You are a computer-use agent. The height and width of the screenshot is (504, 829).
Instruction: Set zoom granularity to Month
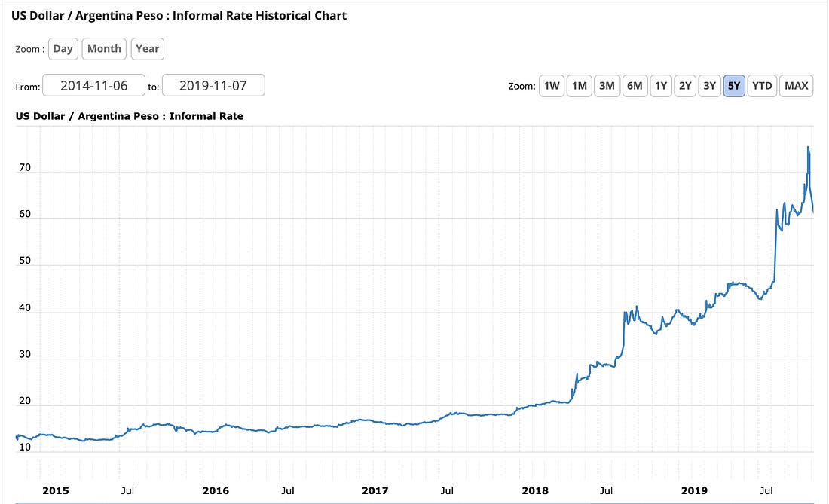tap(104, 49)
